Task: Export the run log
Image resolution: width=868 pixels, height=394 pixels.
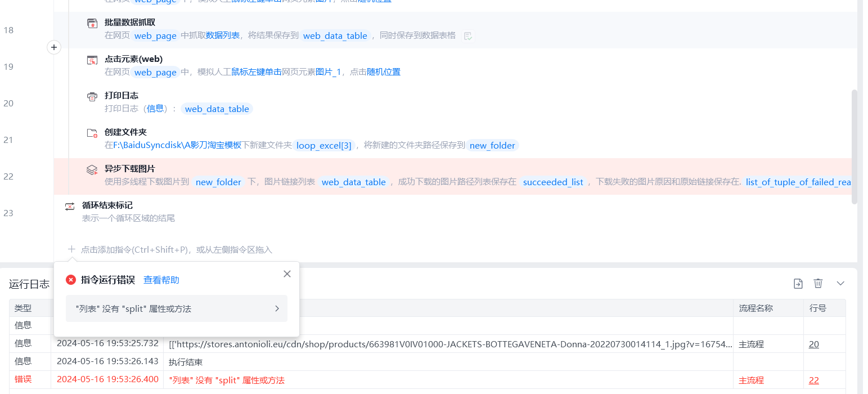Action: coord(798,283)
